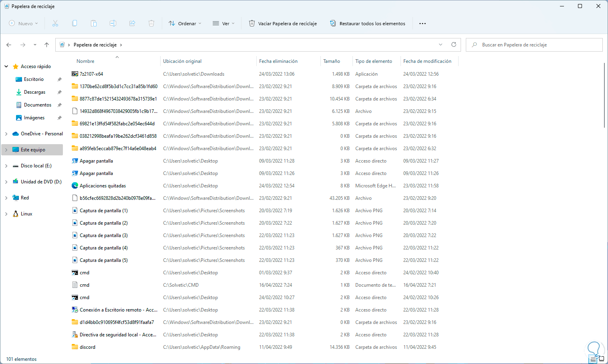The height and width of the screenshot is (364, 608).
Task: Open the Ordenar dropdown menu
Action: [x=185, y=24]
